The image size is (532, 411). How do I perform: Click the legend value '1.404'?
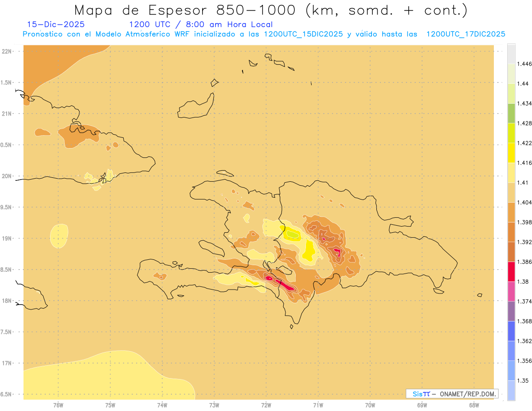point(524,202)
